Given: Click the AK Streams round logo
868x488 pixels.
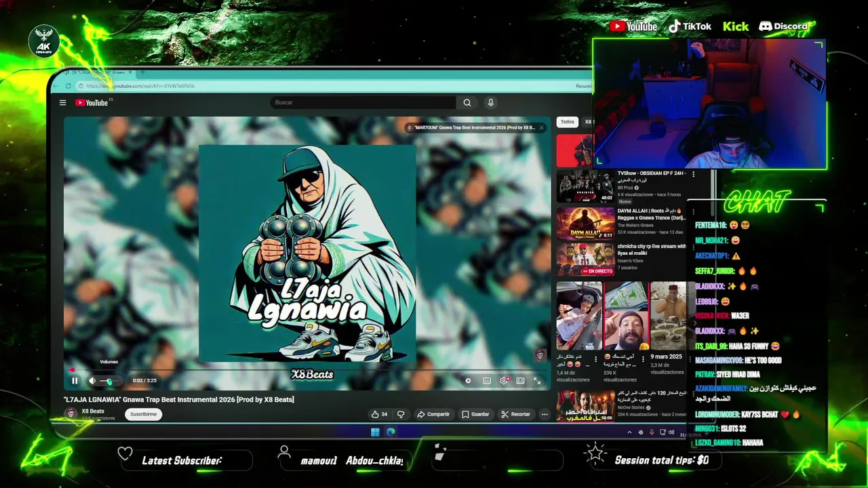Looking at the screenshot, I should [44, 42].
